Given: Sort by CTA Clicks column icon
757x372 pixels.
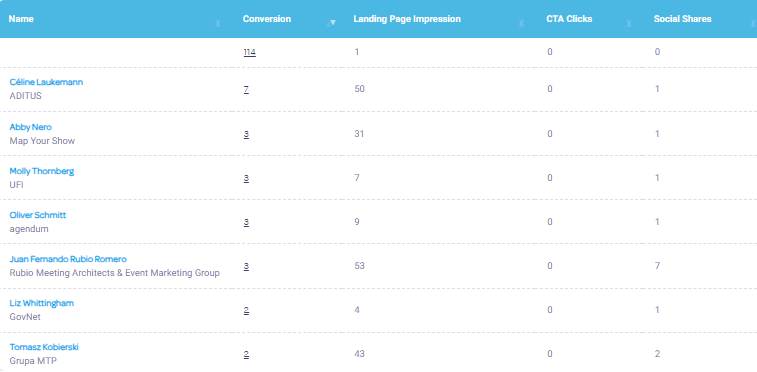Looking at the screenshot, I should coord(629,23).
